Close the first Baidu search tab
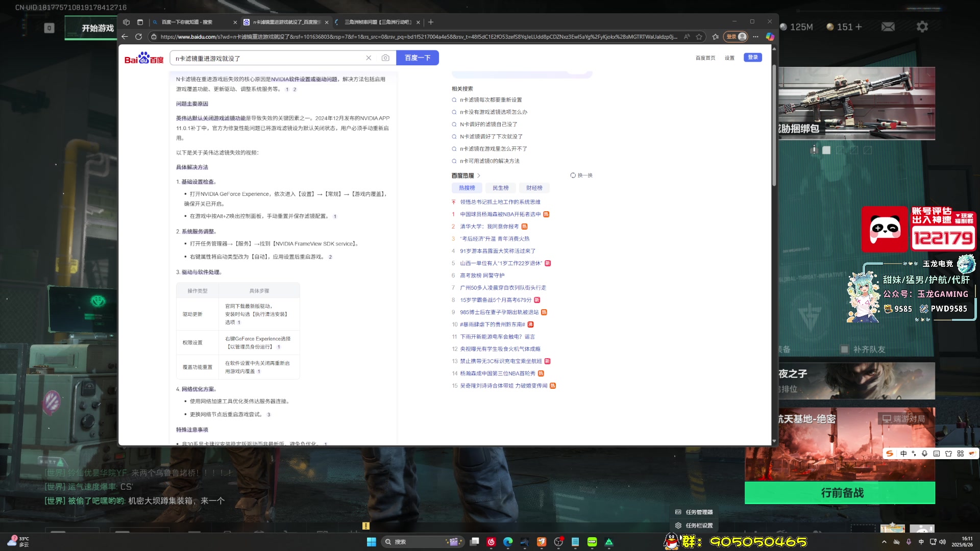Viewport: 980px width, 551px height. pos(235,22)
